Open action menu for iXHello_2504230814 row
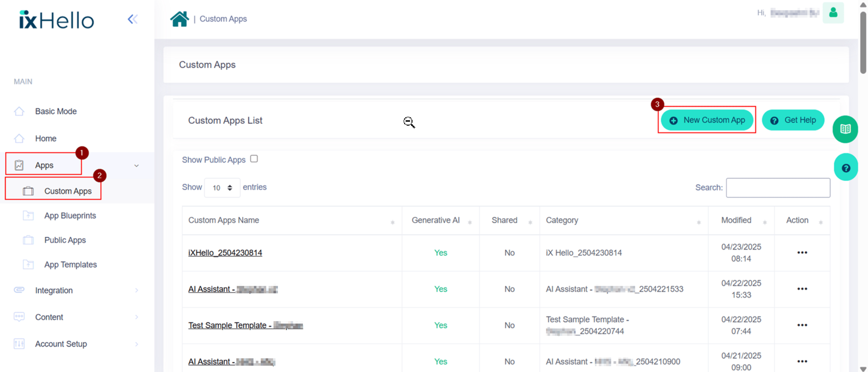The height and width of the screenshot is (372, 868). [802, 252]
